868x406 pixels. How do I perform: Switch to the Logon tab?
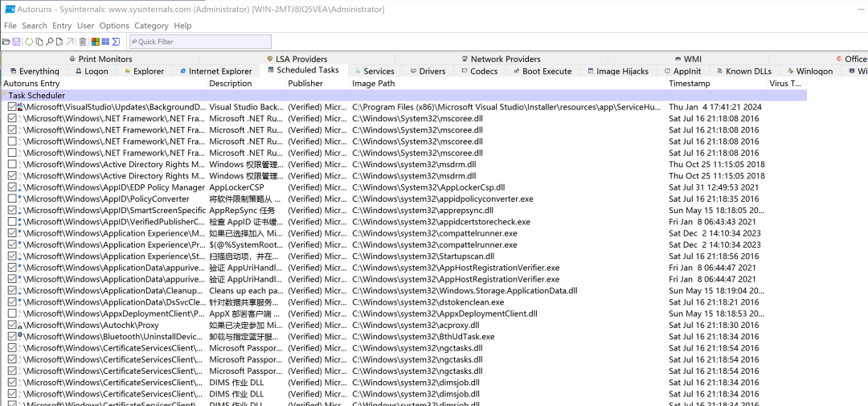(92, 71)
